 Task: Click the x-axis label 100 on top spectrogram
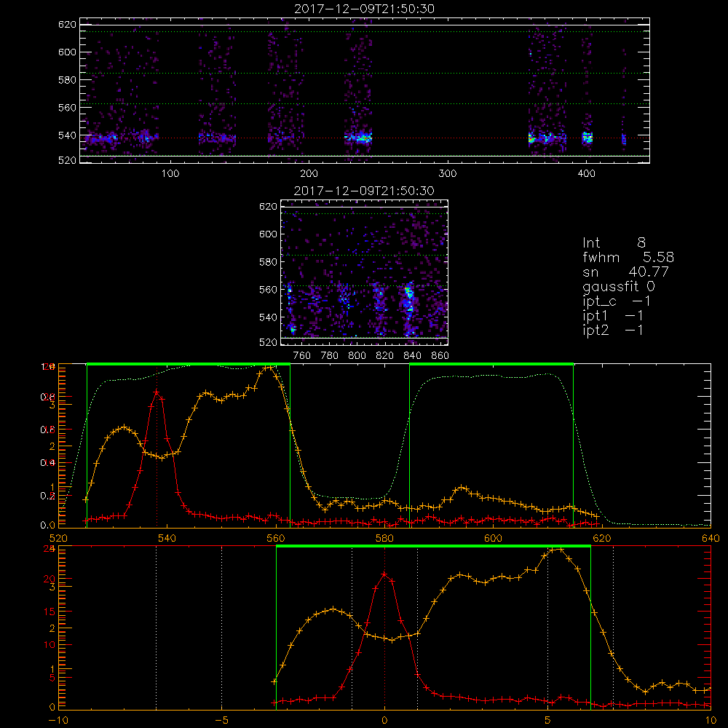(170, 174)
